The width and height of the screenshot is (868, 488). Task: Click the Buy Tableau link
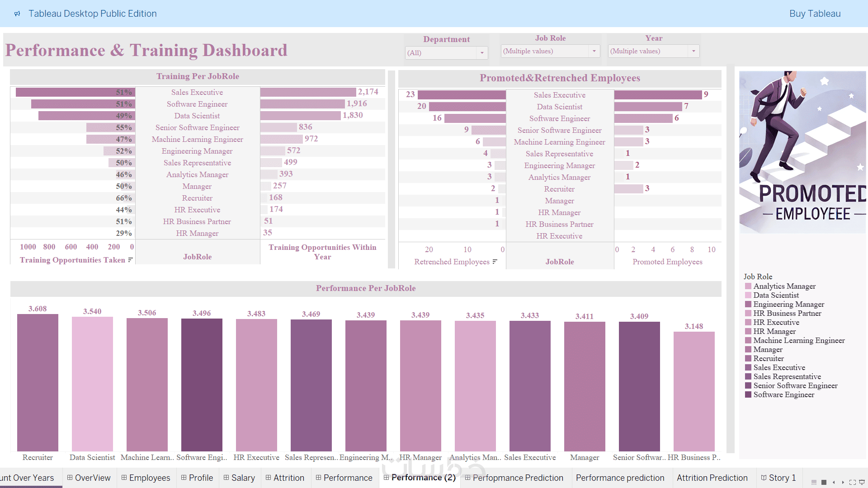[815, 14]
